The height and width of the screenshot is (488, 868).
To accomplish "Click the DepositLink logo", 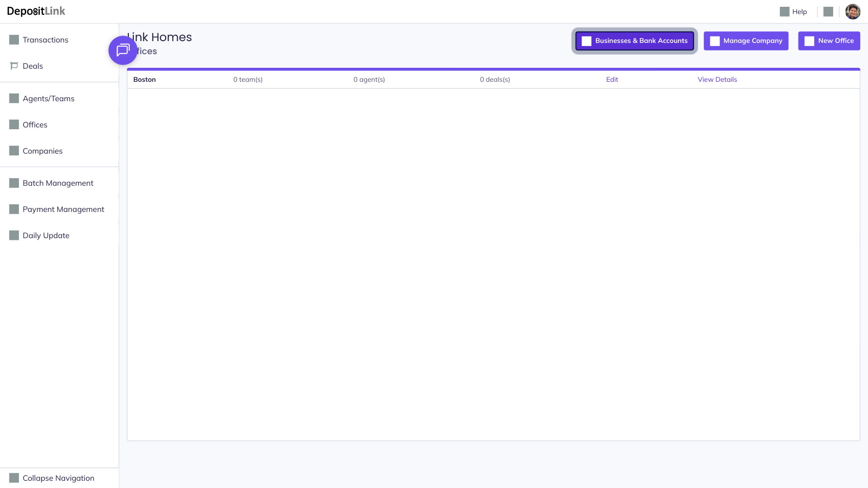I will 36,11.
